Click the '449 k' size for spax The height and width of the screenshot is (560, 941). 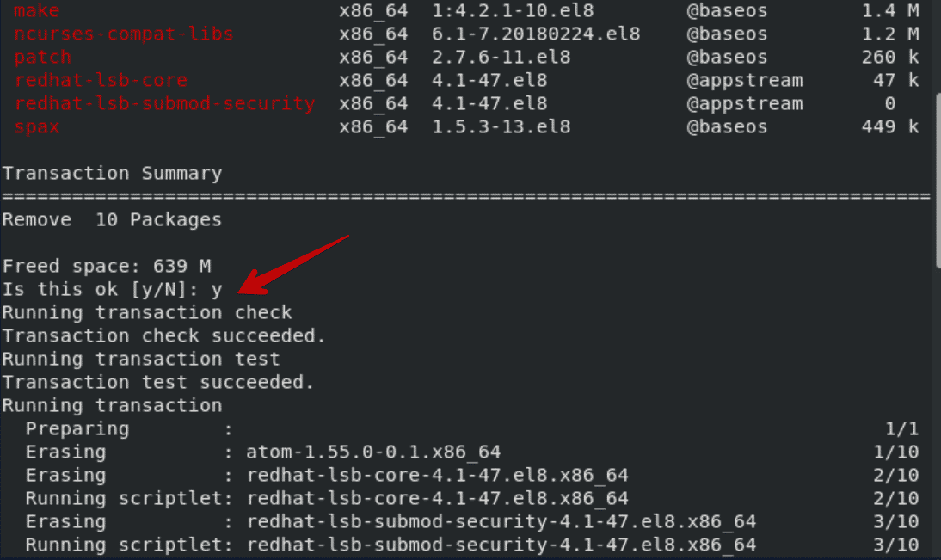pyautogui.click(x=890, y=126)
